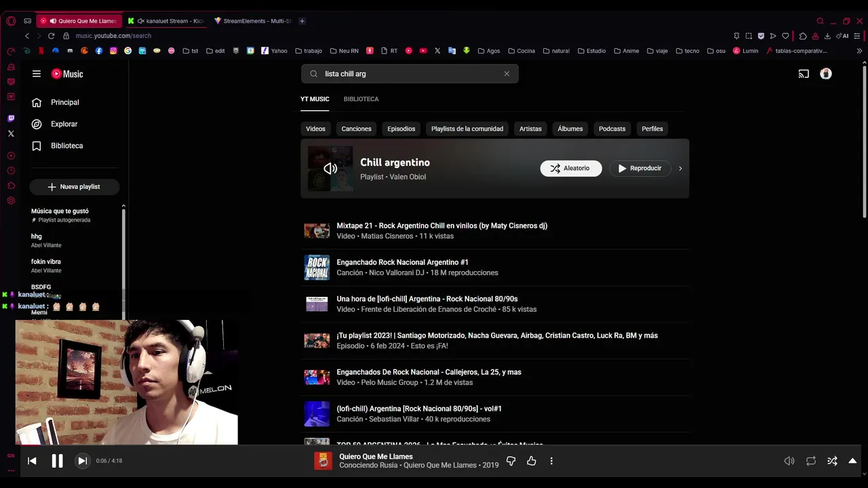Toggle shuffle in player bar
Viewport: 868px width, 488px height.
pyautogui.click(x=832, y=461)
